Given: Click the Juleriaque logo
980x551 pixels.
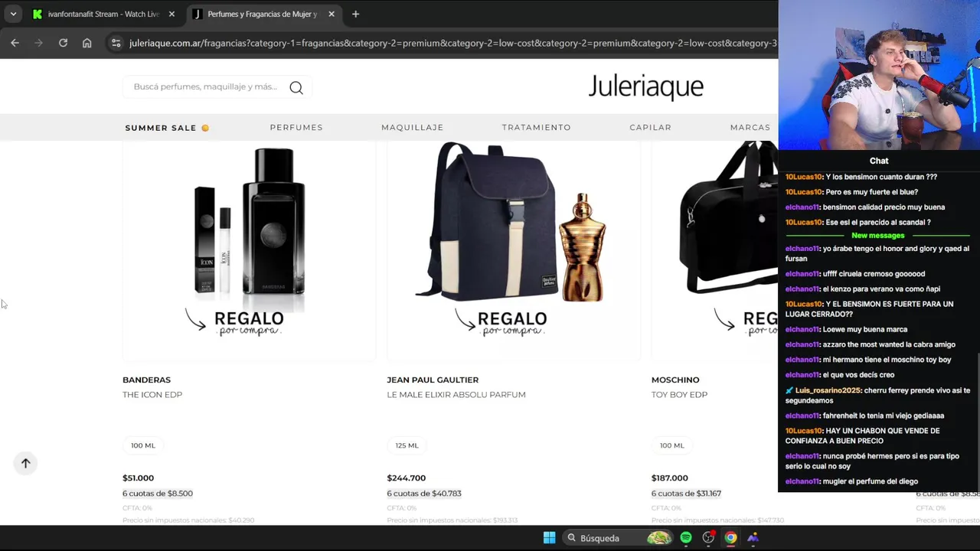Looking at the screenshot, I should point(645,86).
